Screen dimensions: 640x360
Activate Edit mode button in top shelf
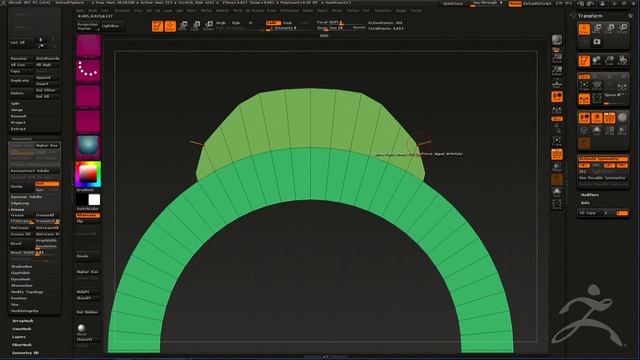(157, 26)
